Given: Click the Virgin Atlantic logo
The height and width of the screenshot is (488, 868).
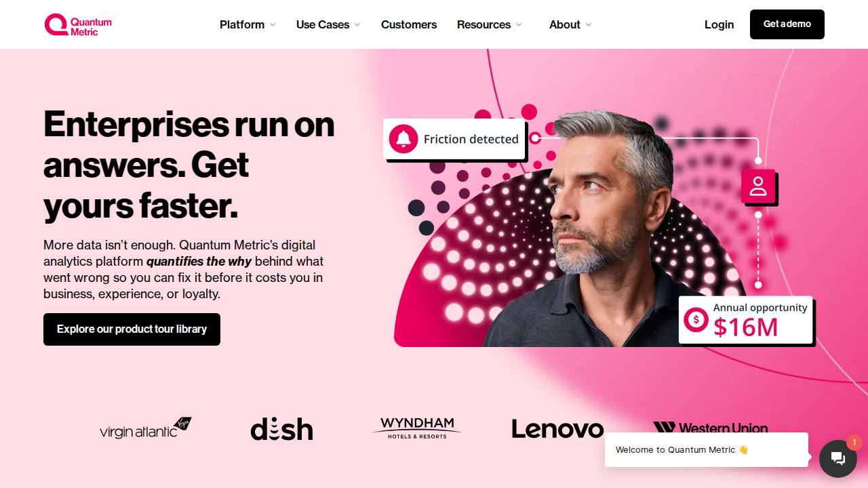Looking at the screenshot, I should (x=146, y=428).
